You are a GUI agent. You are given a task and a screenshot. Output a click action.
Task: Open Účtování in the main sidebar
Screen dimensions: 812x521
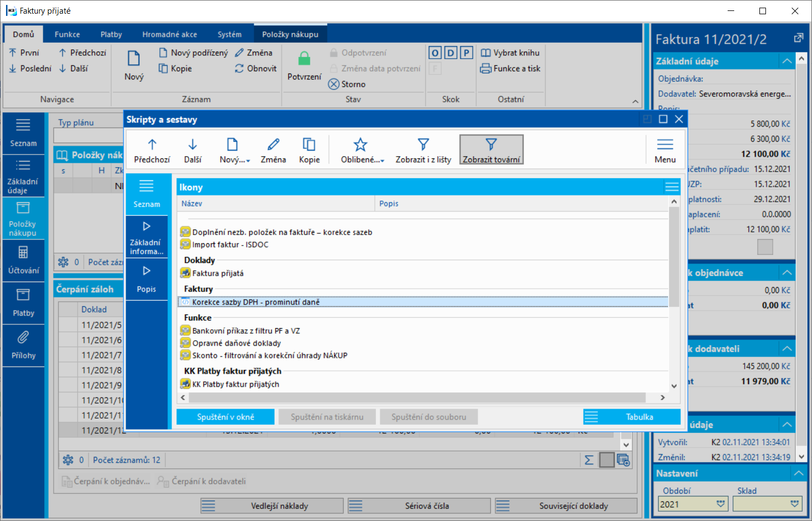pyautogui.click(x=23, y=260)
